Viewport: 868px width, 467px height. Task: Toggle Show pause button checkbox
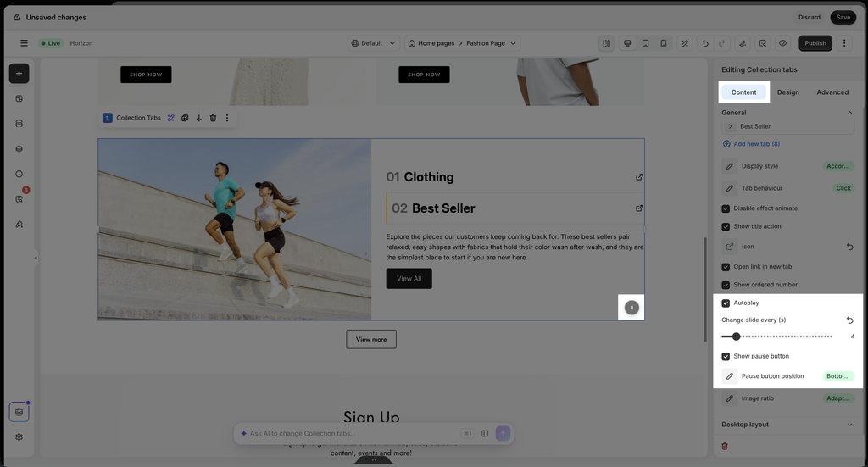tap(726, 356)
